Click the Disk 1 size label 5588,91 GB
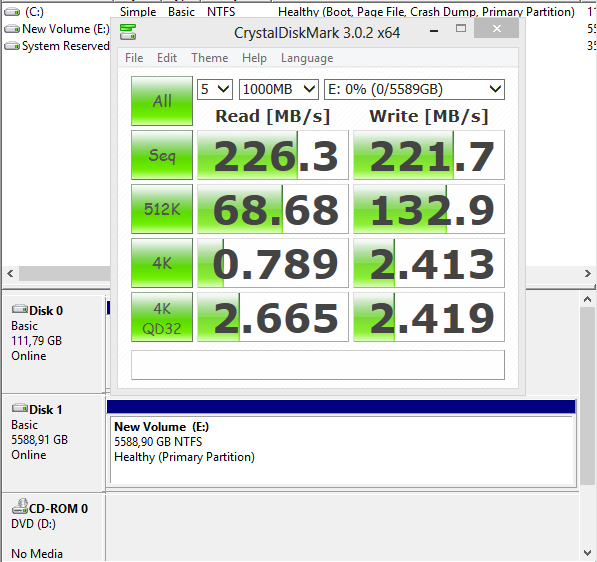The image size is (597, 562). [40, 440]
